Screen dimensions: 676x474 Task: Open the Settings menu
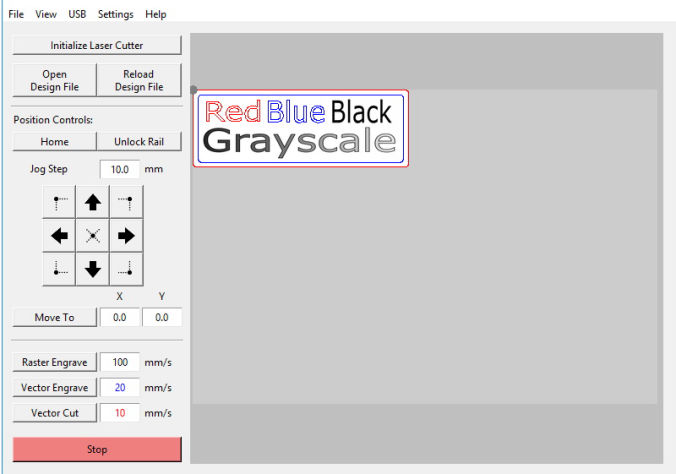[x=116, y=14]
